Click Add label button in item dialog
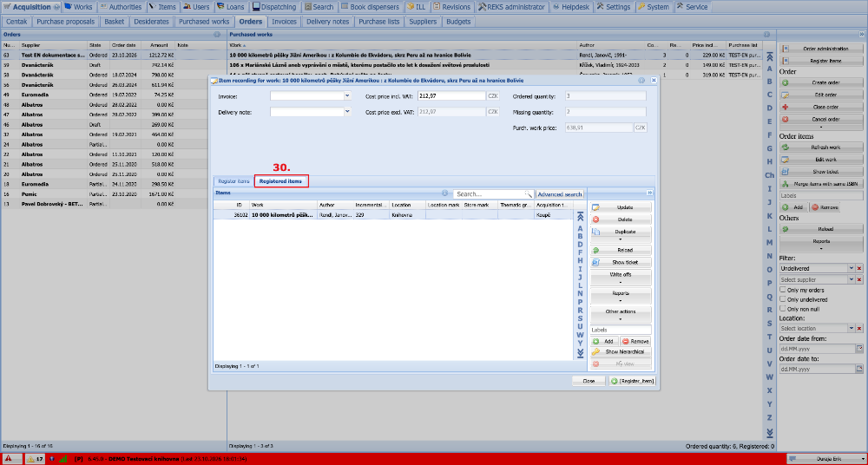Image resolution: width=868 pixels, height=465 pixels. pyautogui.click(x=604, y=342)
